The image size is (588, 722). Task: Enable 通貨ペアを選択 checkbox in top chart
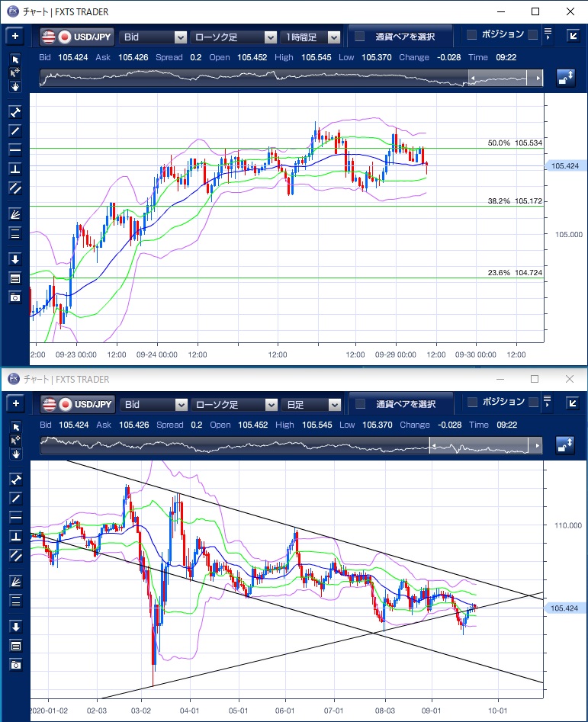360,37
